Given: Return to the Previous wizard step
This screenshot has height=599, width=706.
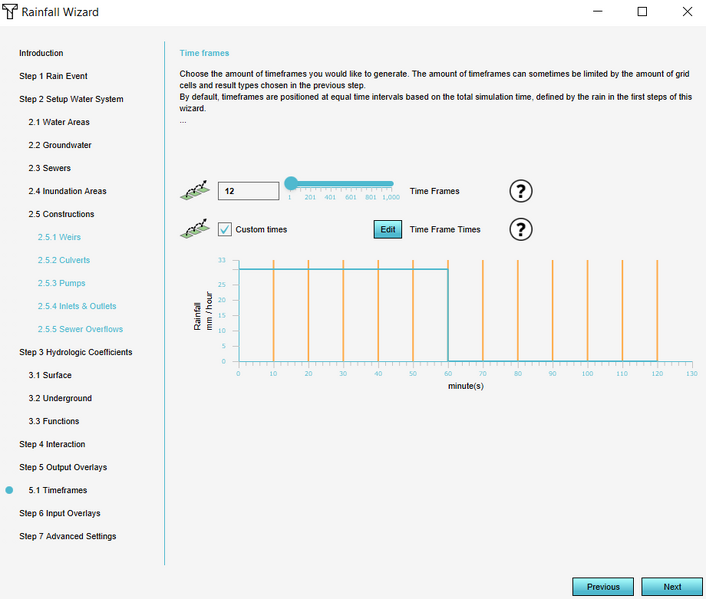Looking at the screenshot, I should point(603,587).
